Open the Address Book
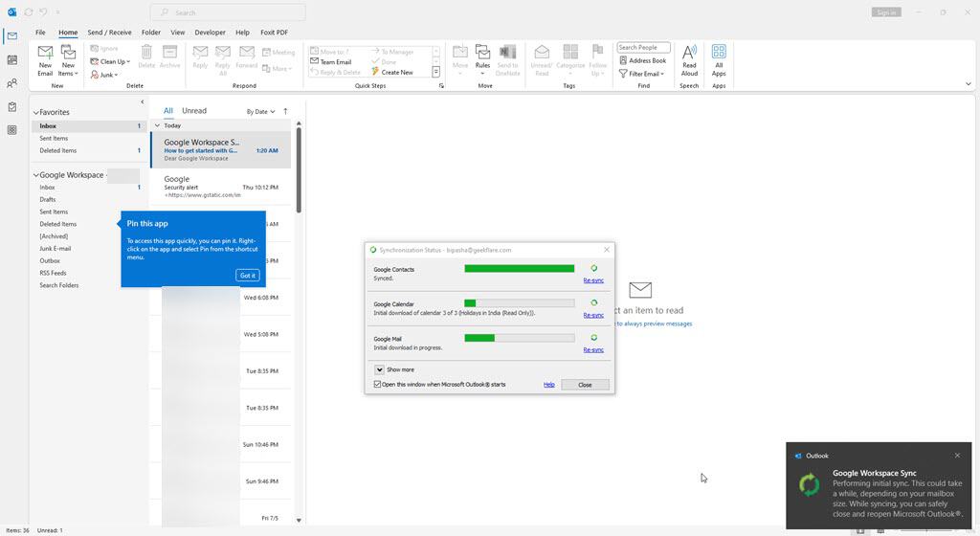 tap(642, 60)
